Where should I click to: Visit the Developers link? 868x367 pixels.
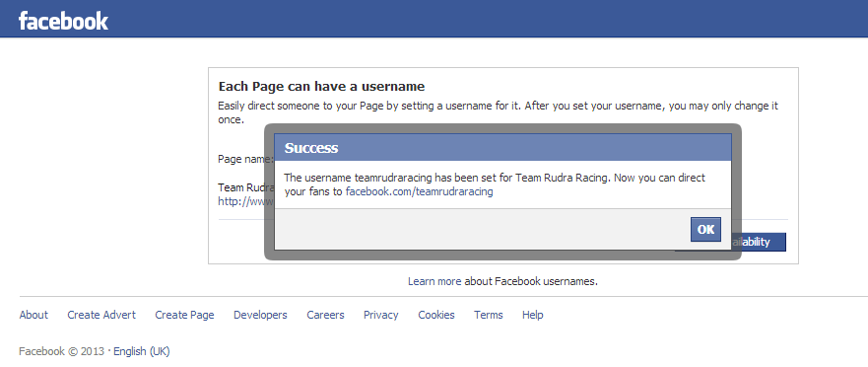[260, 315]
